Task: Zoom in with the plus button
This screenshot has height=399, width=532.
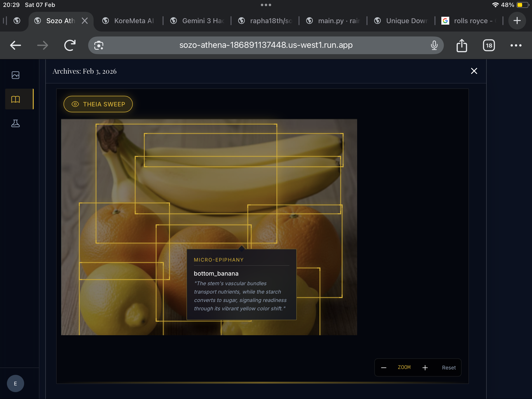Action: click(x=425, y=368)
